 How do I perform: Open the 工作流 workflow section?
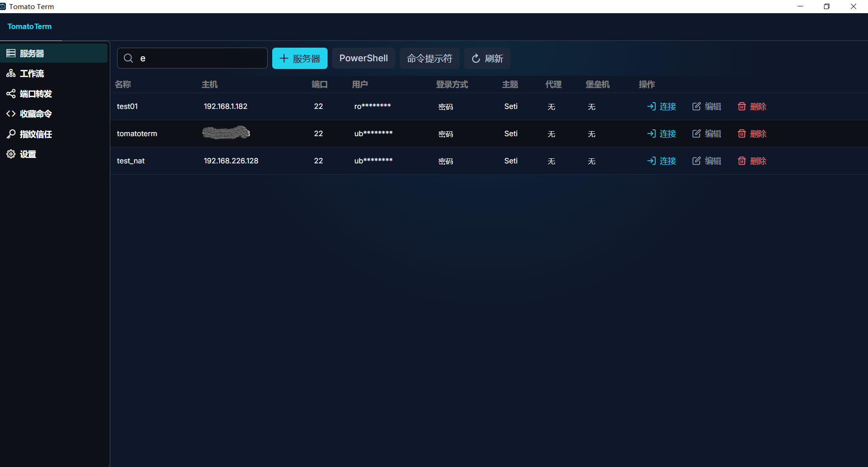pos(32,74)
